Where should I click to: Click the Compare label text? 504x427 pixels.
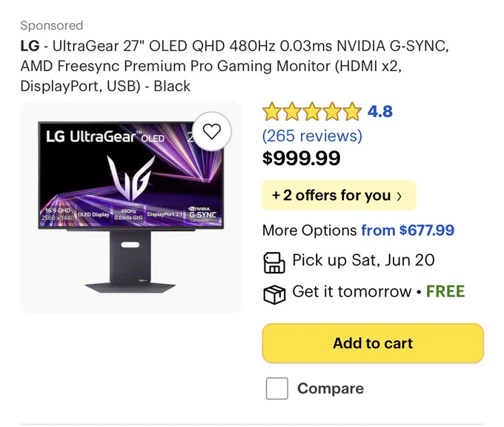[x=331, y=388]
